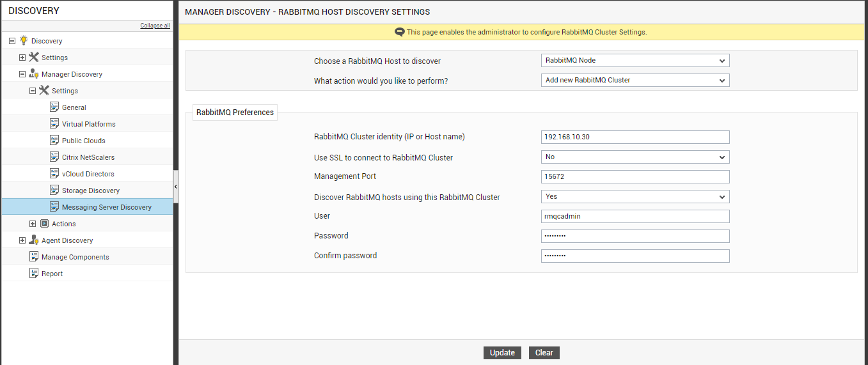The image size is (868, 365).
Task: Open the Use SSL dropdown
Action: click(635, 157)
